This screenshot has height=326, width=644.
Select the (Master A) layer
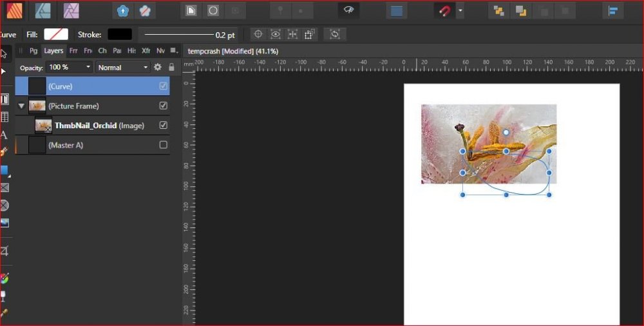[92, 145]
